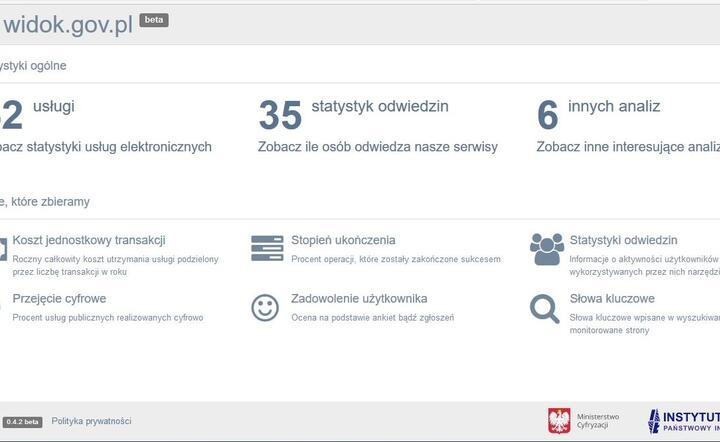720x442 pixels.
Task: Select the Koszt jednostkowy transakcji heading
Action: 89,240
